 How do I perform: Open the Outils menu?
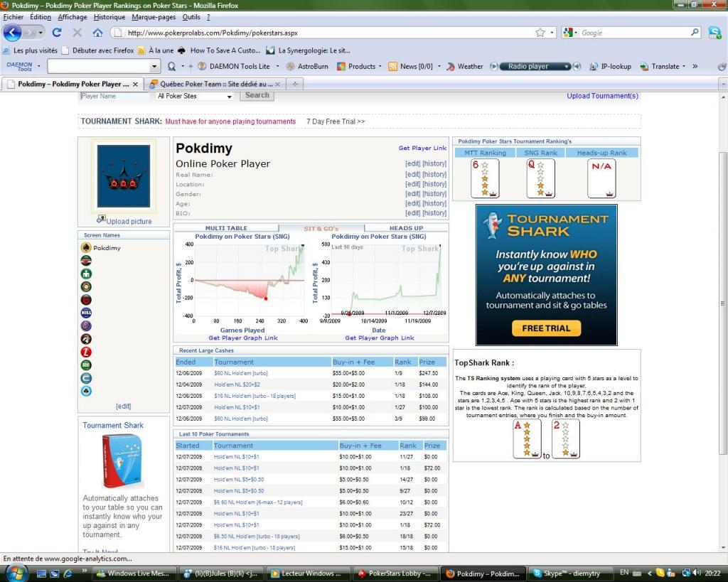point(191,17)
